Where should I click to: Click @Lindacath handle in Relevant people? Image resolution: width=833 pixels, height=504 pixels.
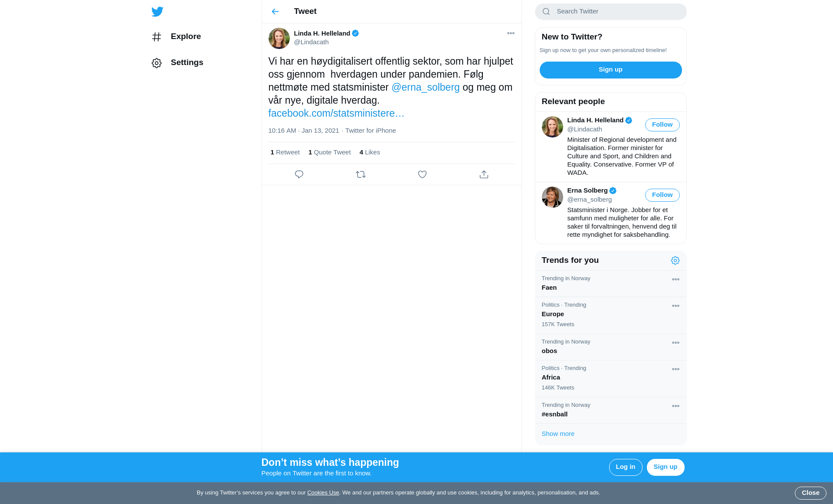point(584,129)
